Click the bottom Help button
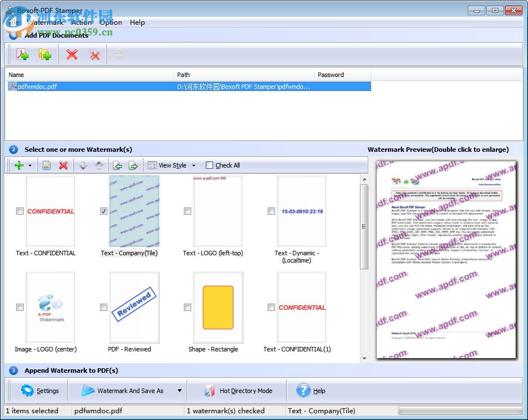This screenshot has height=420, width=528. (x=310, y=391)
